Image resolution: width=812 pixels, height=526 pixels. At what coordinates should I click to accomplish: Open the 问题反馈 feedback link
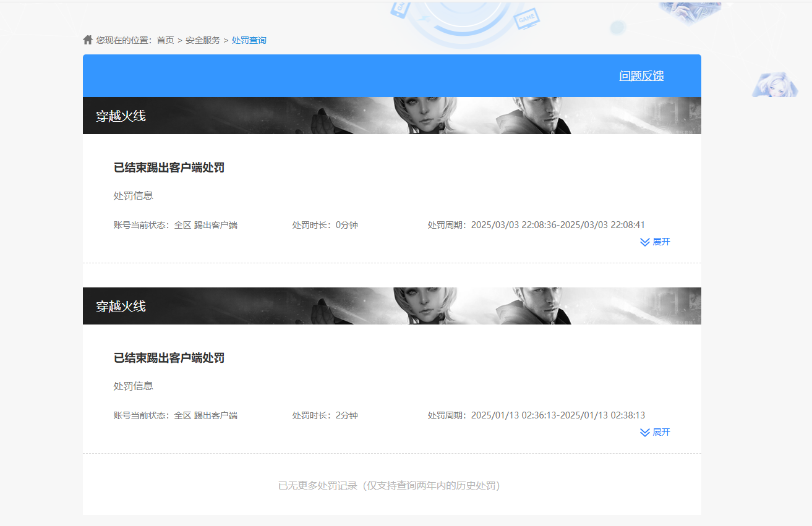click(641, 76)
